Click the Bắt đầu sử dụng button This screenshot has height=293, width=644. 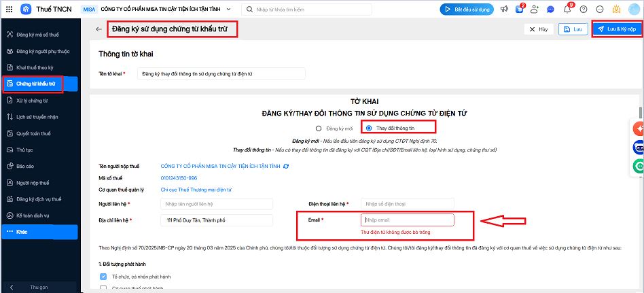(x=467, y=10)
